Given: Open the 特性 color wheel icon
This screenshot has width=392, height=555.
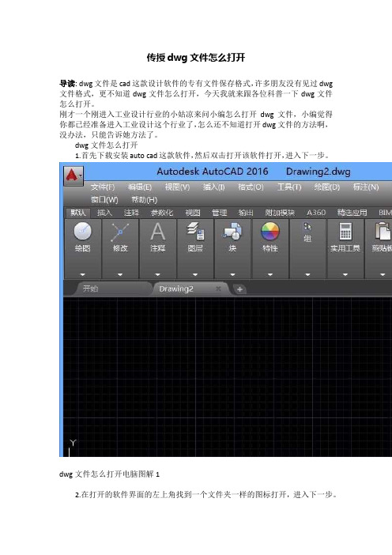Looking at the screenshot, I should pyautogui.click(x=270, y=232).
